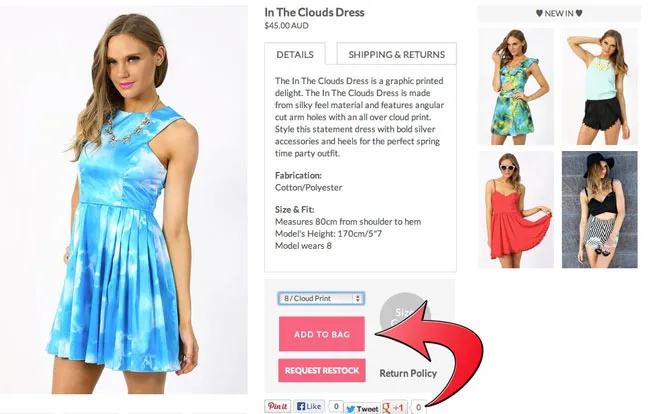650x414 pixels.
Task: Click the Google +1 count bubble
Action: (418, 407)
